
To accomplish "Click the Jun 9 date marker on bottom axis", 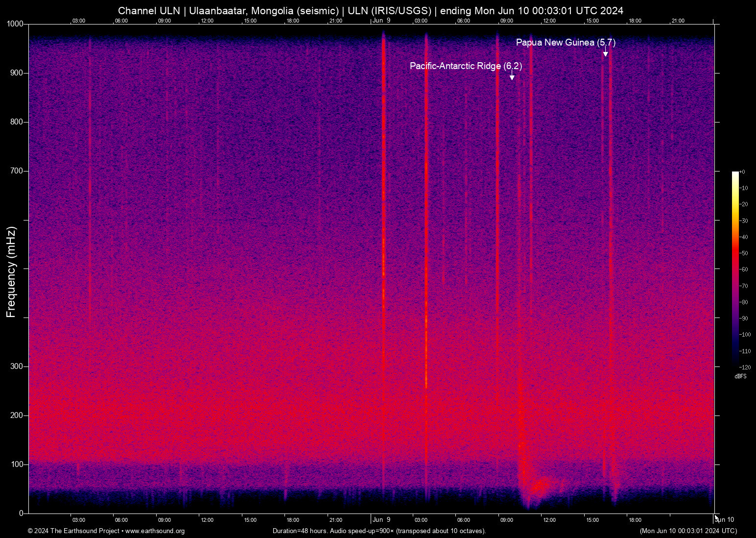I will tap(381, 519).
